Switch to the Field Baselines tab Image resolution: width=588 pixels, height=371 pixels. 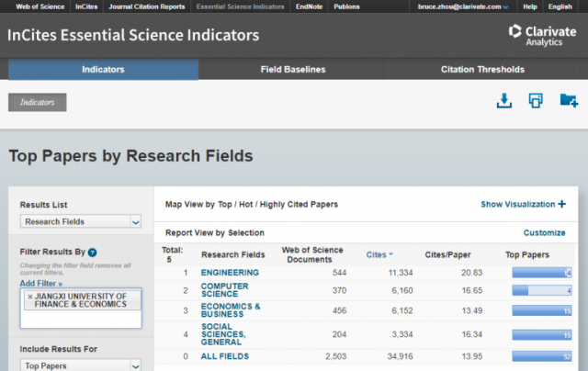tap(292, 70)
